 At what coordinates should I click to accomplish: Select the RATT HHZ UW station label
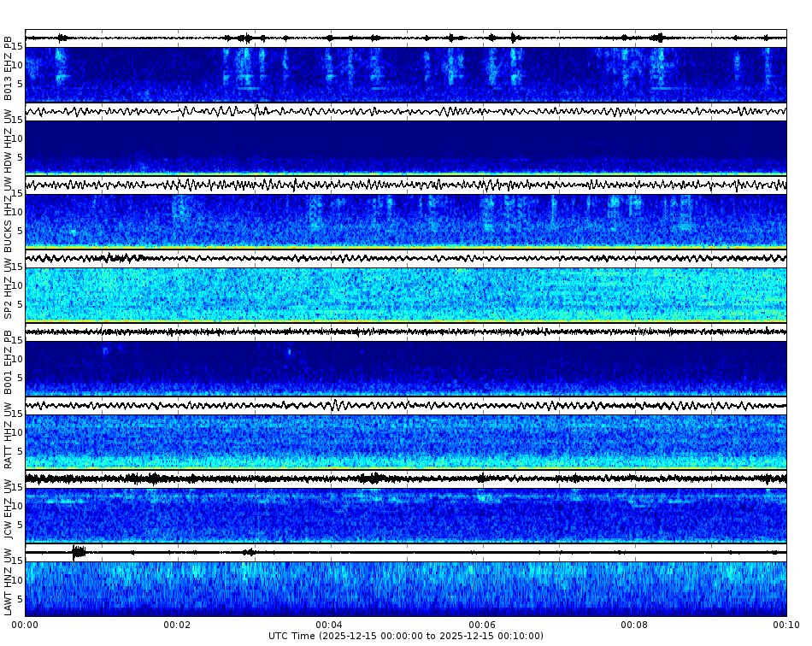pos(8,436)
